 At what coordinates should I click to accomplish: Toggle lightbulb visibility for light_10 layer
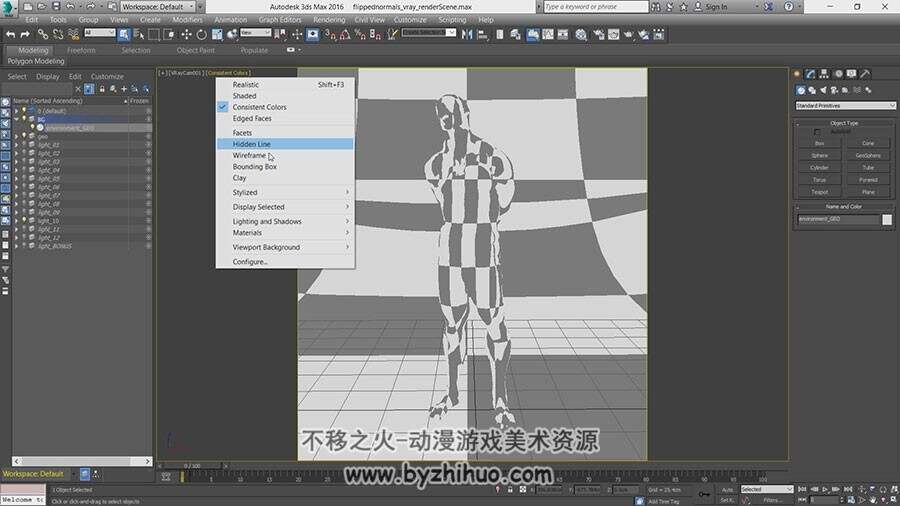coord(24,220)
